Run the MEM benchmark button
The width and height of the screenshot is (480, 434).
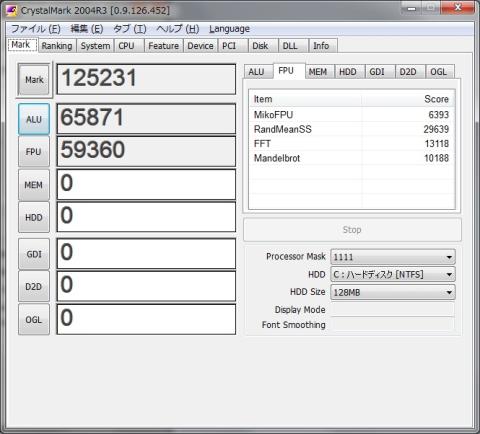coord(34,185)
